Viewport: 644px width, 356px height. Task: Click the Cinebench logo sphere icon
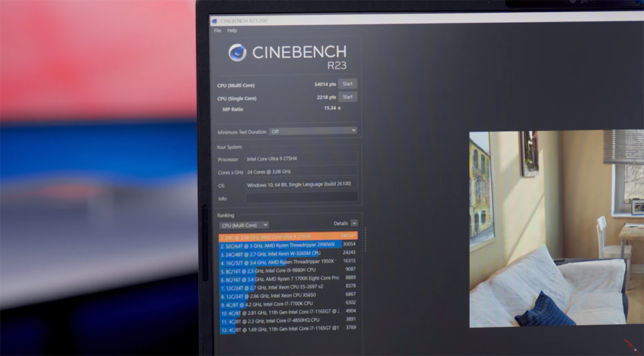pos(237,53)
